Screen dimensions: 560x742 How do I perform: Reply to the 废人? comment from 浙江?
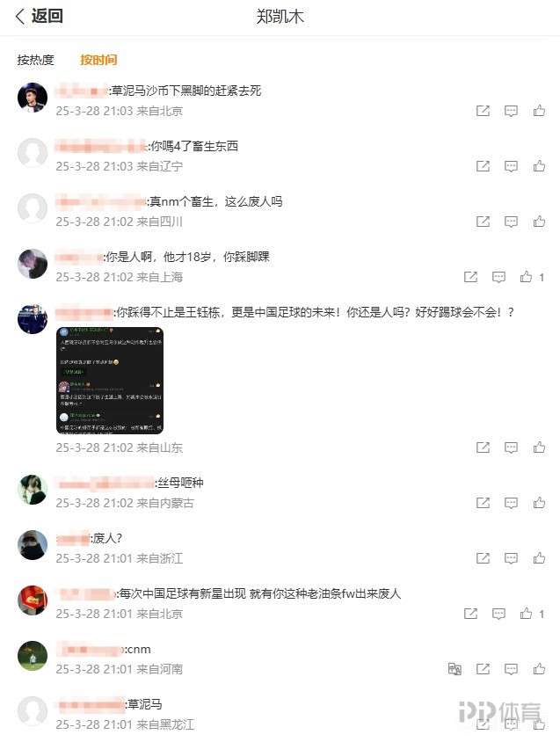click(511, 558)
